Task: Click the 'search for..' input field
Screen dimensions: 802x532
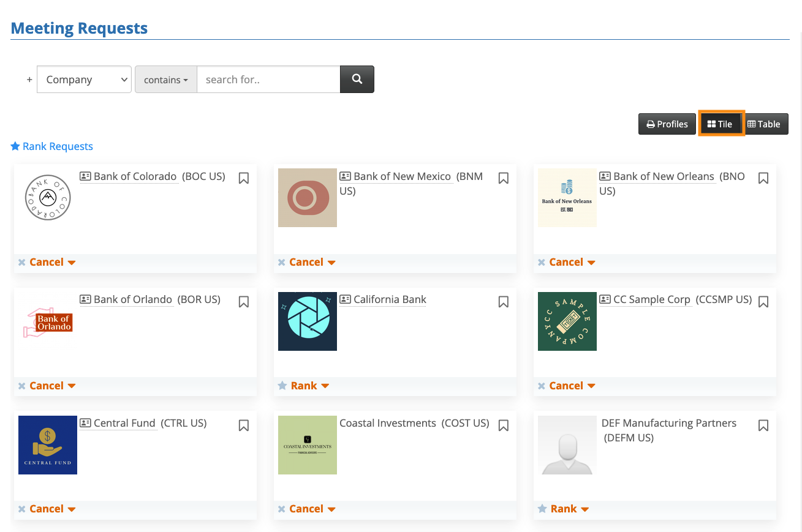Action: pyautogui.click(x=268, y=80)
